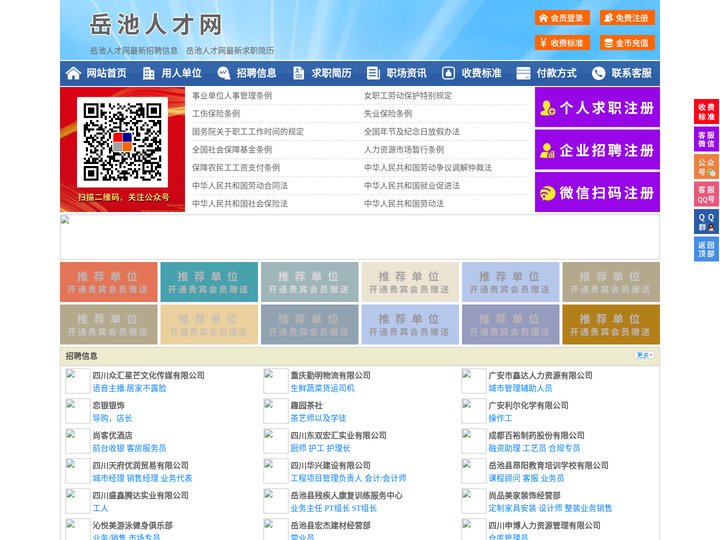
Task: Click the 会员登录 login button
Action: coord(562,18)
